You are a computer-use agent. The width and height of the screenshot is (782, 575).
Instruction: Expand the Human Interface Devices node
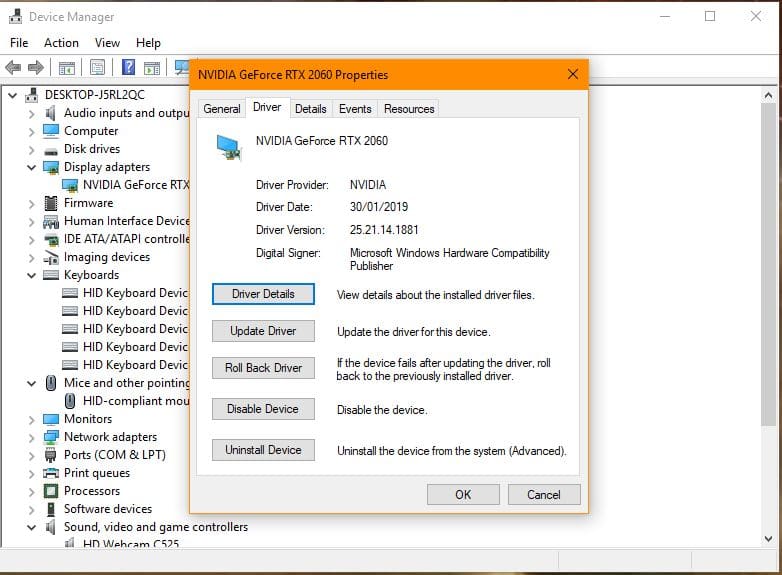tap(31, 222)
